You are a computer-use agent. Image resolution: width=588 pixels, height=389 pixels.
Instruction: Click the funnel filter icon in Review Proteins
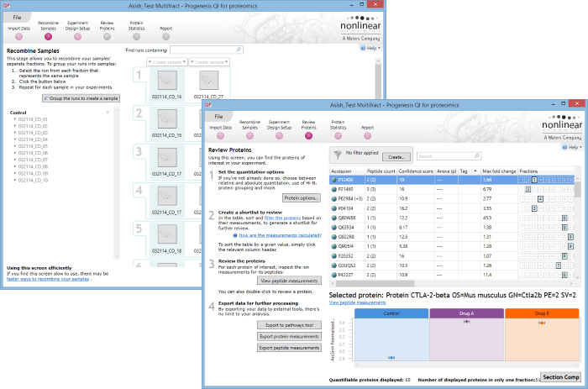point(338,155)
